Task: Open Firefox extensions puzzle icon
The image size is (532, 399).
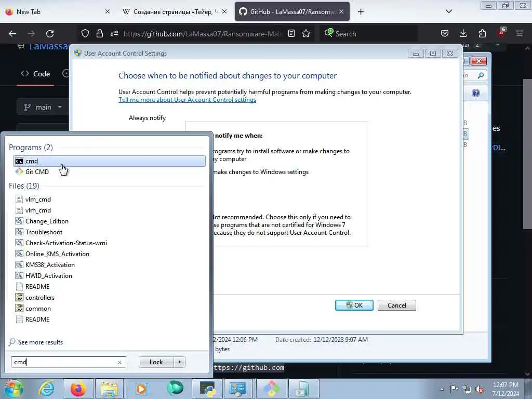Action: pos(482,33)
